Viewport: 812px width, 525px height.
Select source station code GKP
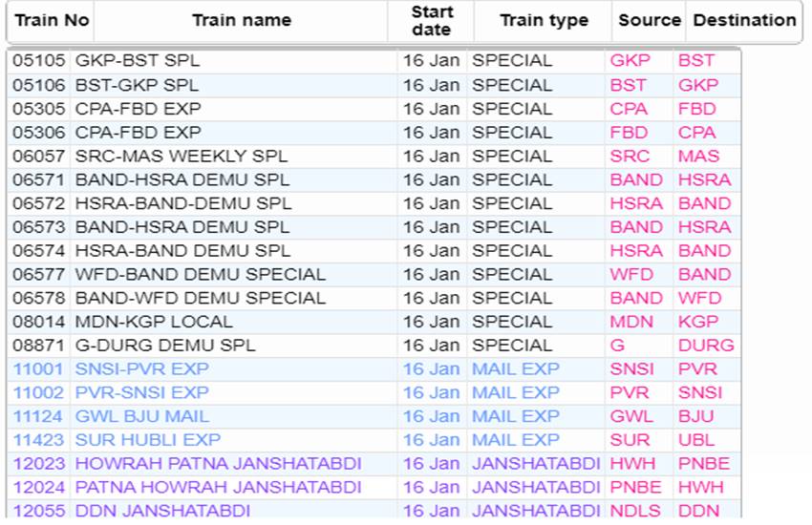pyautogui.click(x=630, y=61)
